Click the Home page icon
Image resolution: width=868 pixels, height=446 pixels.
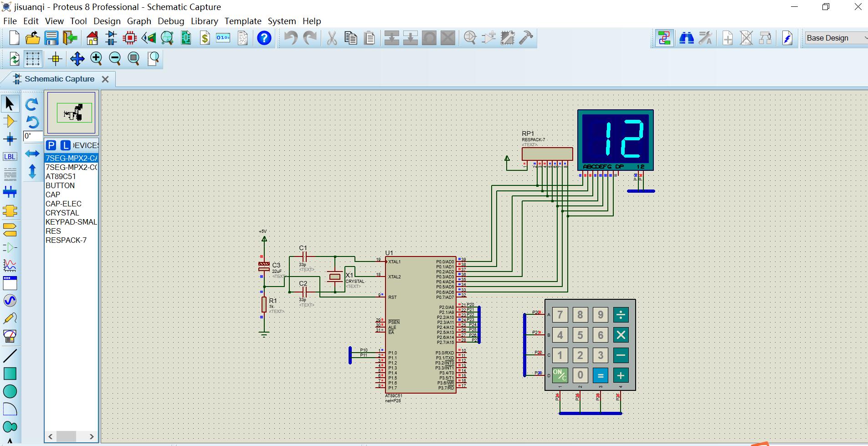[92, 38]
